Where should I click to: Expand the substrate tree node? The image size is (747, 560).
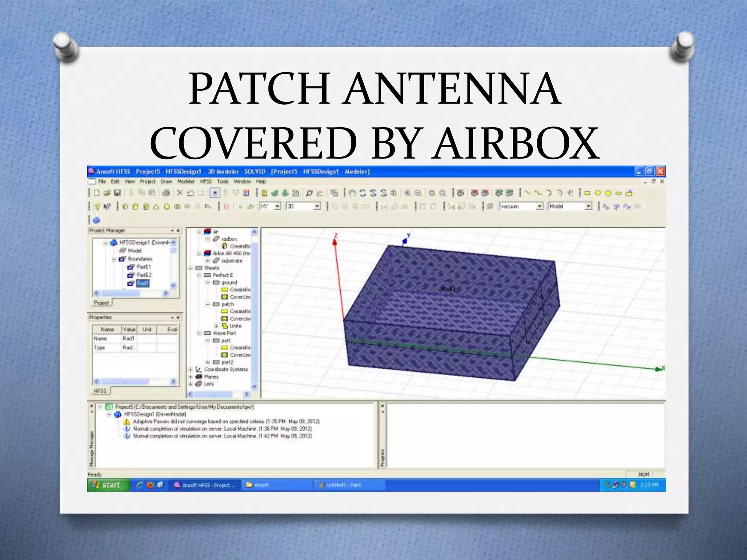tap(208, 261)
